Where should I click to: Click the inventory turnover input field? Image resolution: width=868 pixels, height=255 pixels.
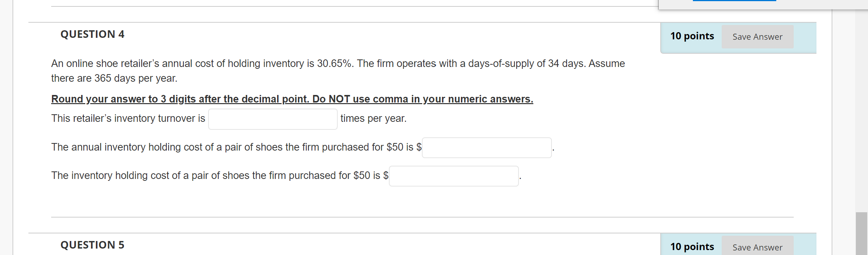click(x=272, y=118)
